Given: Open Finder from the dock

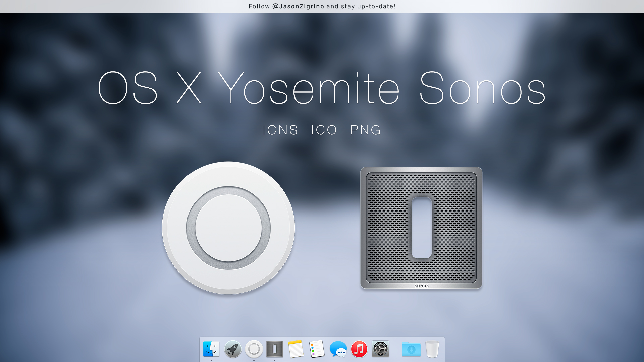Looking at the screenshot, I should pyautogui.click(x=211, y=349).
